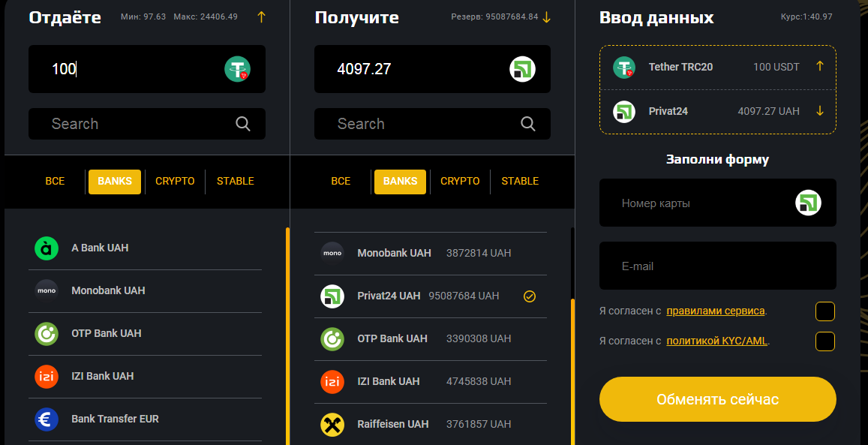Screen dimensions: 868x445
Task: Click the give list yellow scrollbar
Action: click(288, 336)
